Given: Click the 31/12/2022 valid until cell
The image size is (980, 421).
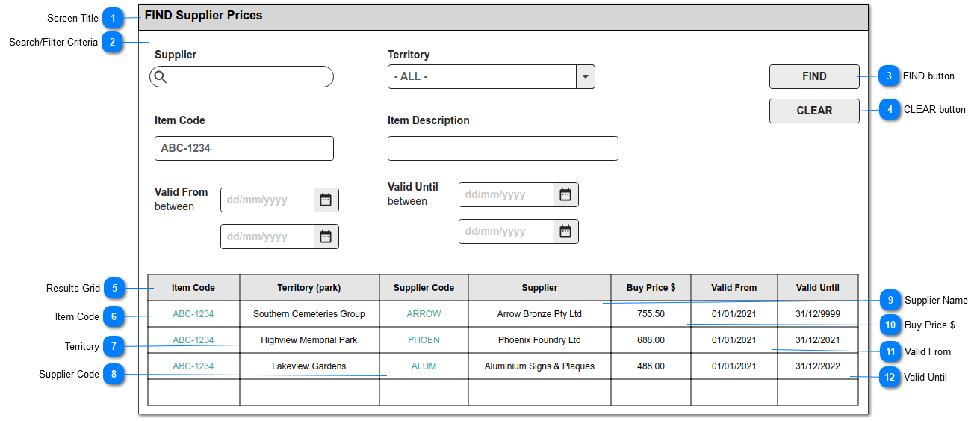Looking at the screenshot, I should coord(818,366).
